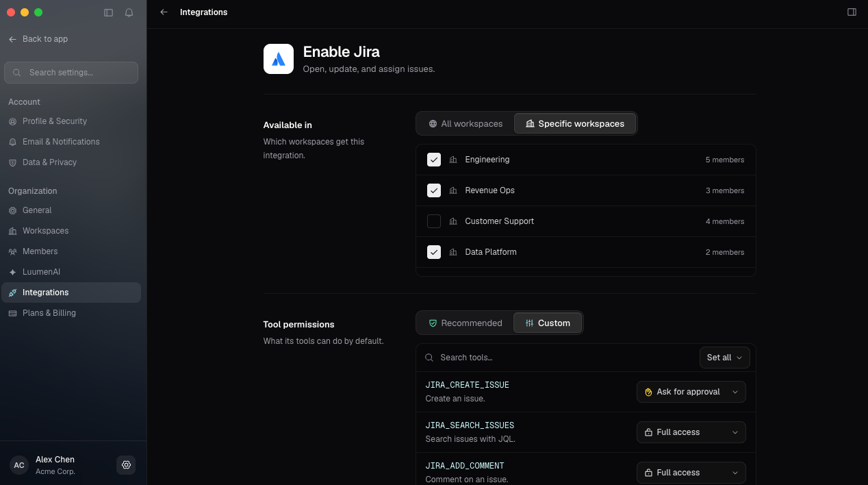Image resolution: width=868 pixels, height=485 pixels.
Task: Open Plans & Billing page
Action: point(71,313)
